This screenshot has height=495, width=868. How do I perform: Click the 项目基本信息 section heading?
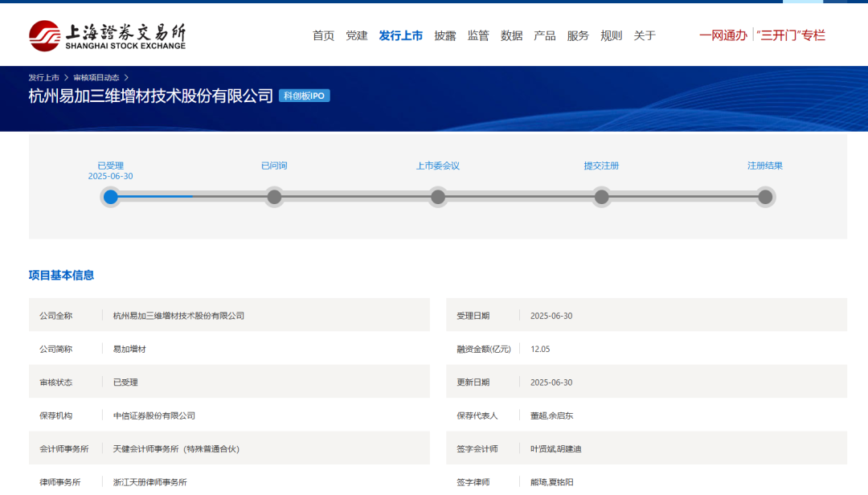coord(61,275)
